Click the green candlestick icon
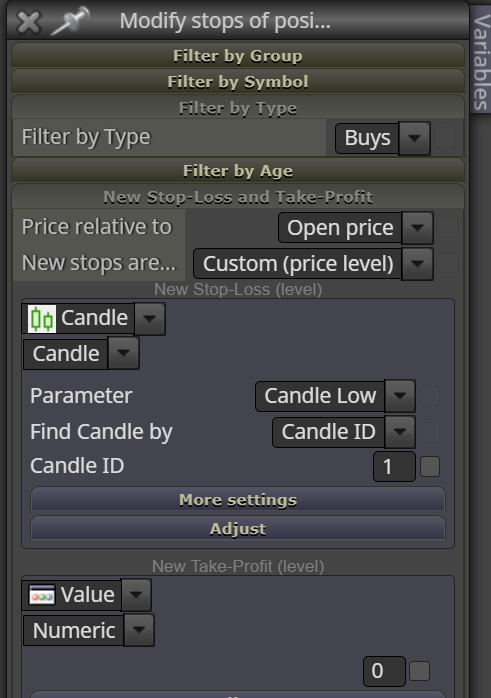 click(x=42, y=319)
